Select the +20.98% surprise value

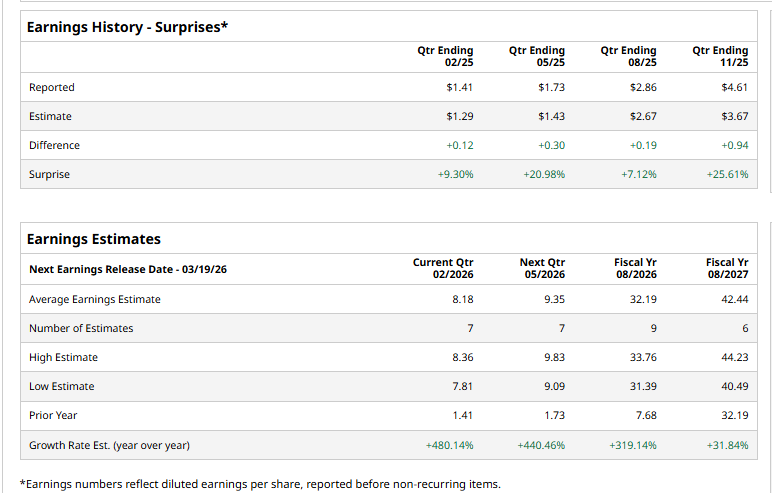[544, 174]
